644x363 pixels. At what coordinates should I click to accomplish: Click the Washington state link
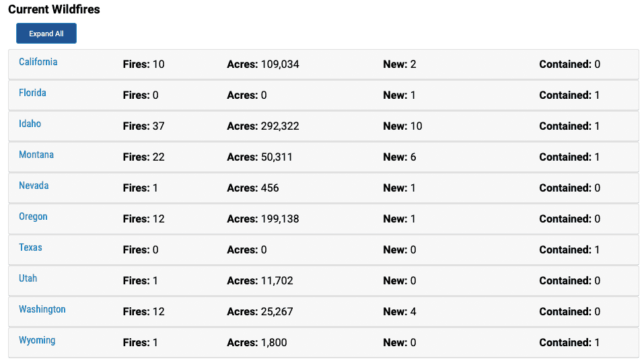pos(42,309)
